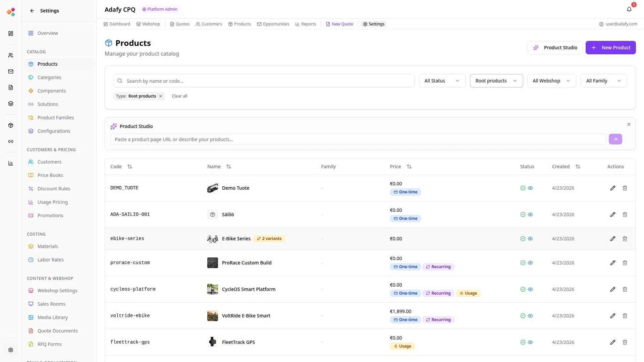Delete the Säiliö product via trash icon
Viewport: 644px width, 362px height.
[625, 215]
